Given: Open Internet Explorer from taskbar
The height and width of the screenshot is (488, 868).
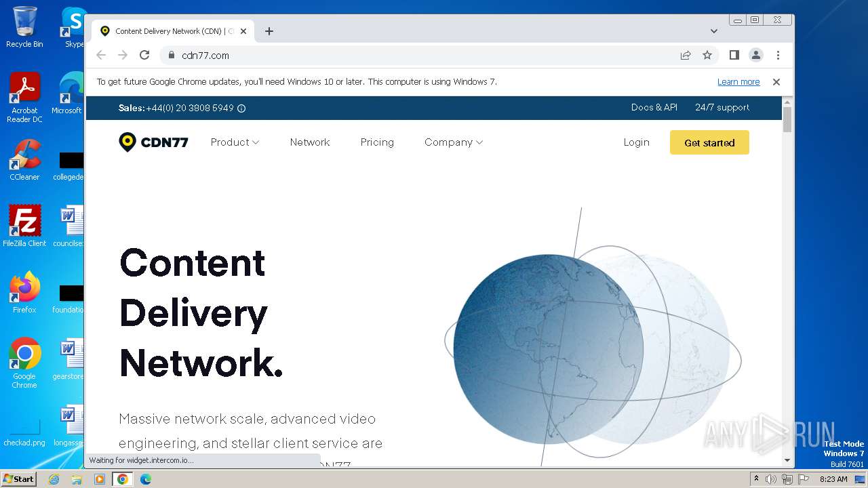Looking at the screenshot, I should click(x=54, y=479).
